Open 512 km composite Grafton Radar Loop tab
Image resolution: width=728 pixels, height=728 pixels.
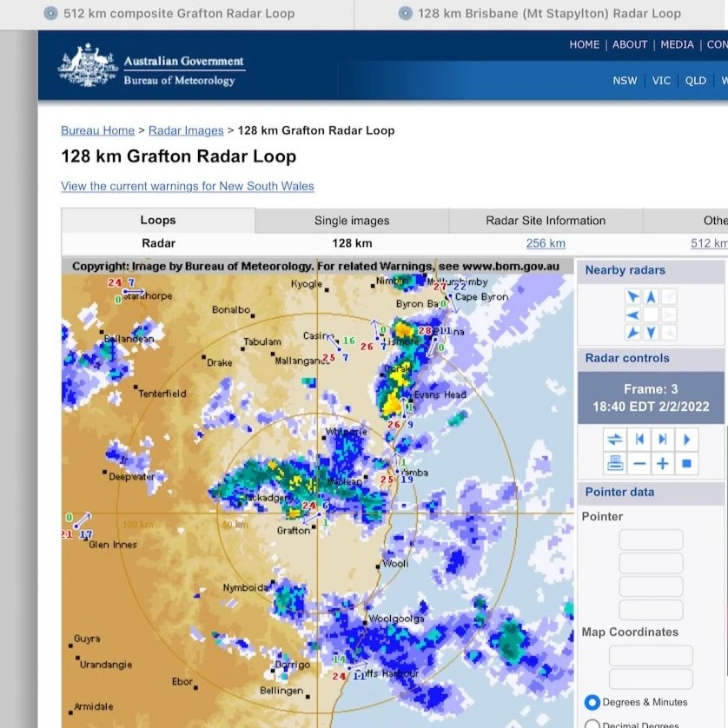point(179,13)
